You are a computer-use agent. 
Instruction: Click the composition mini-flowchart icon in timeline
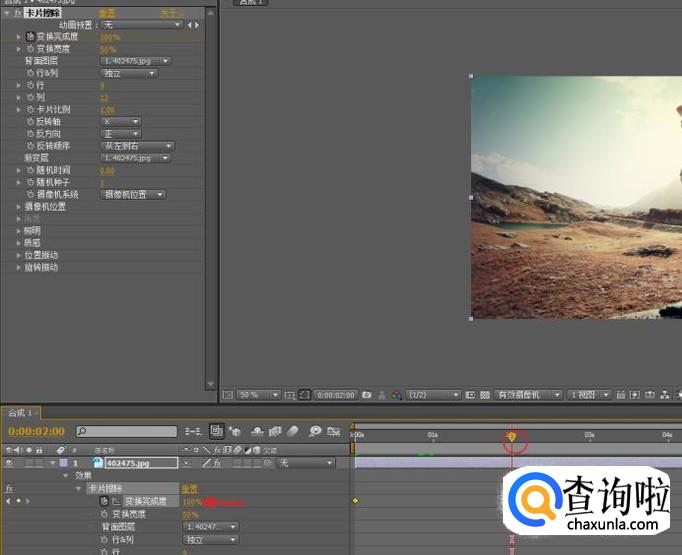(x=192, y=431)
